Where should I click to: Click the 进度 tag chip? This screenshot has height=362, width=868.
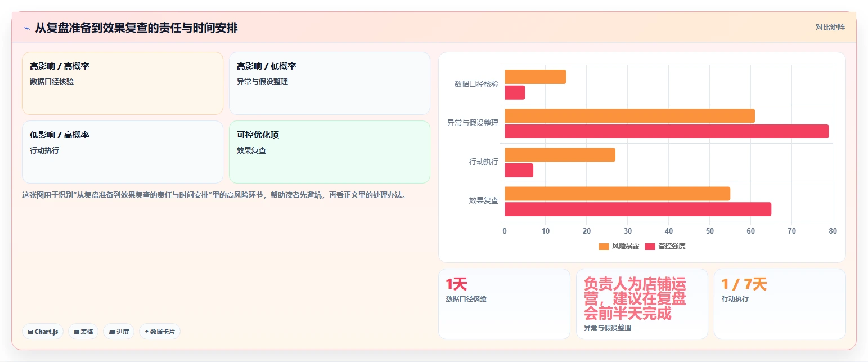coord(119,332)
